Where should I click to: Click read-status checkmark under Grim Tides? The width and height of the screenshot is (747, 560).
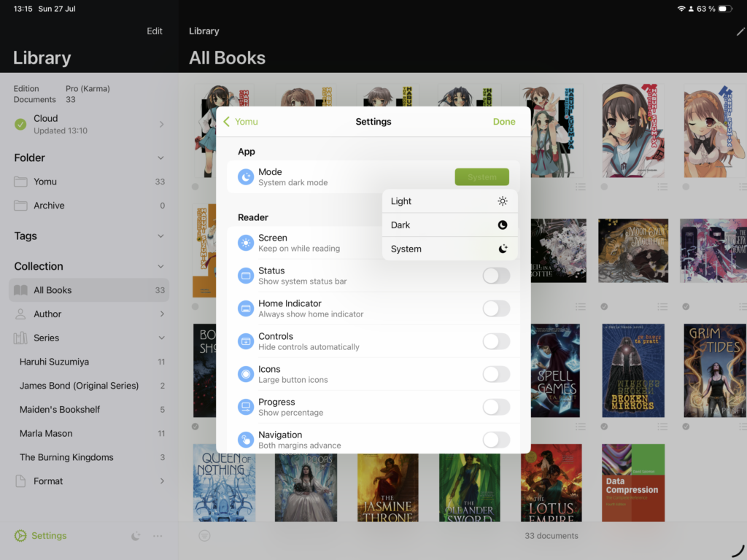[686, 427]
